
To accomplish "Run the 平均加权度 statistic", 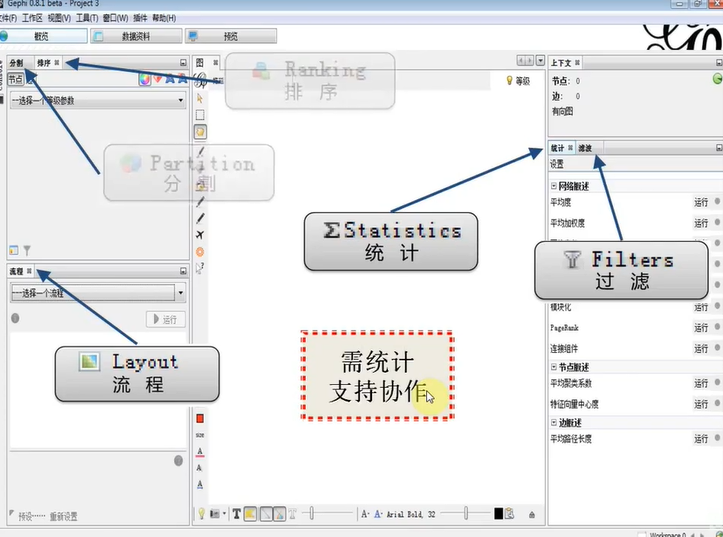I will (701, 223).
